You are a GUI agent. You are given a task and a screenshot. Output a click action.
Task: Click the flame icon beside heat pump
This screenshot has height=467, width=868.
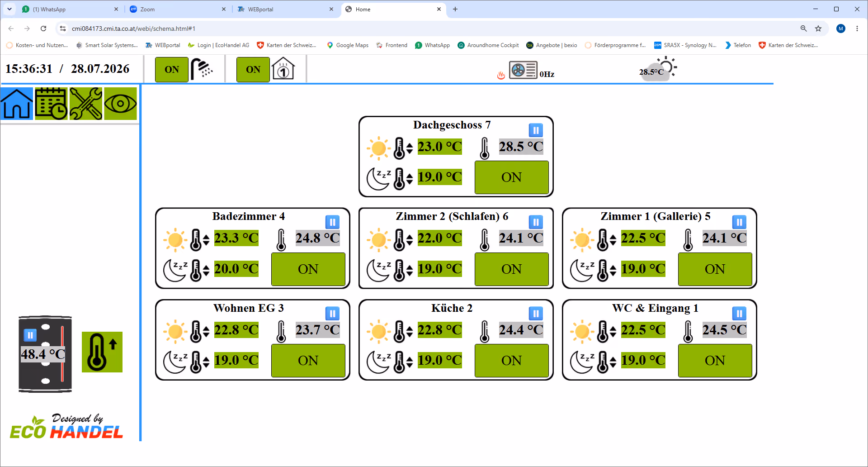click(x=501, y=75)
